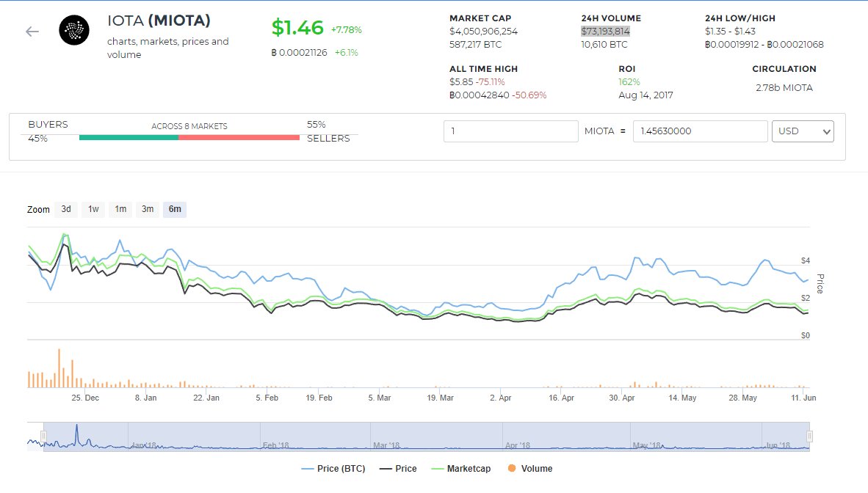Toggle the black Price series in legend
Viewport: 868px width, 493px height.
coord(398,469)
